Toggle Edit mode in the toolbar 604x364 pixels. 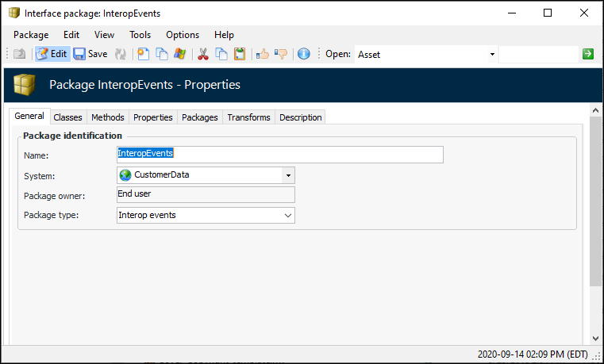coord(52,54)
